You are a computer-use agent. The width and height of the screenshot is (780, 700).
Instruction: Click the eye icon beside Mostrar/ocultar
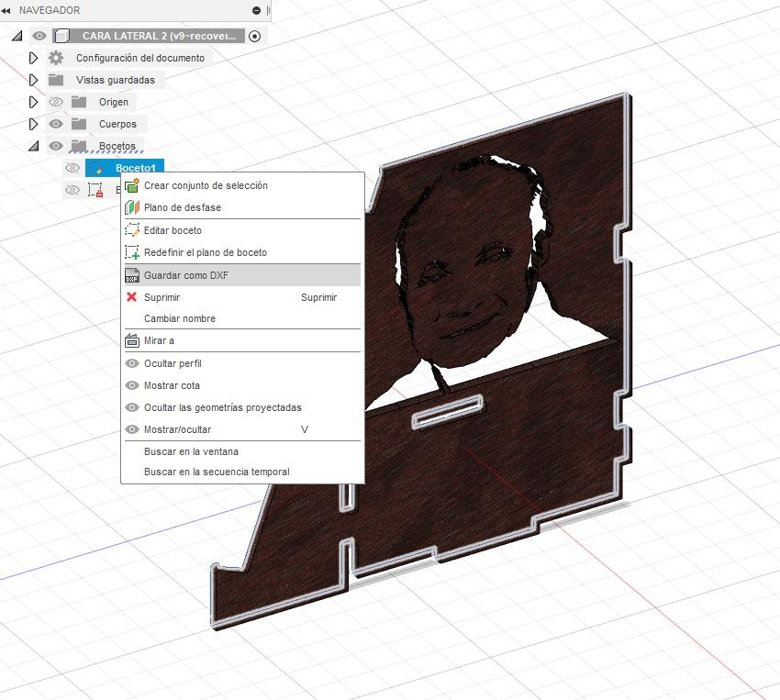(132, 429)
